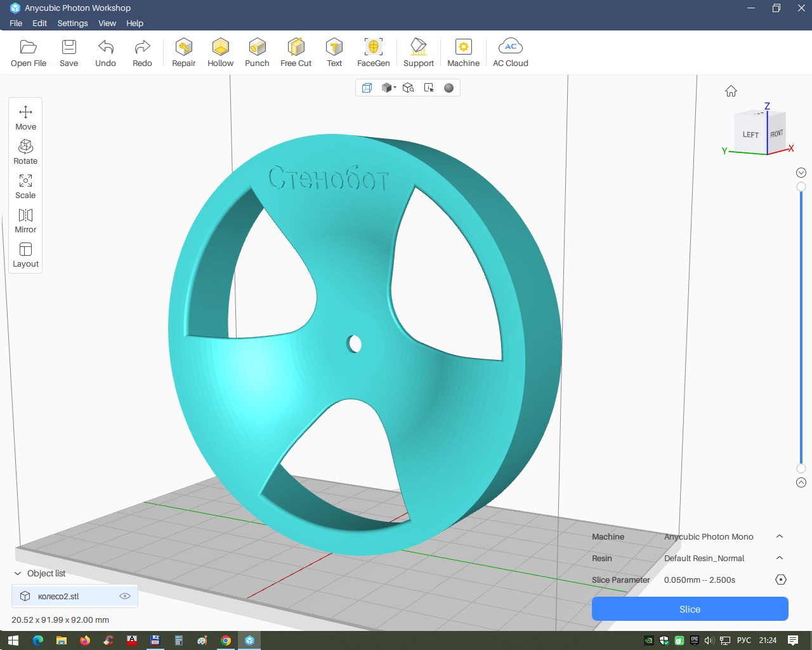The width and height of the screenshot is (812, 650).
Task: Select the Hollow tool icon
Action: [x=220, y=52]
